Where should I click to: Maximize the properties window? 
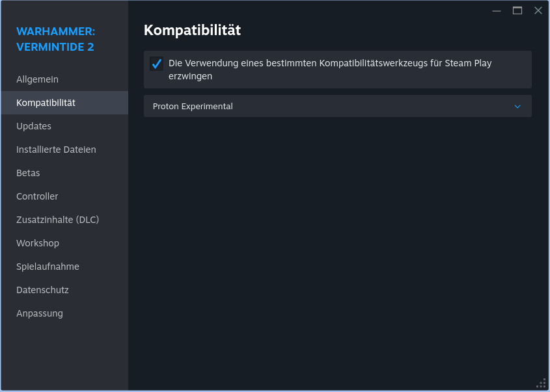(x=517, y=10)
